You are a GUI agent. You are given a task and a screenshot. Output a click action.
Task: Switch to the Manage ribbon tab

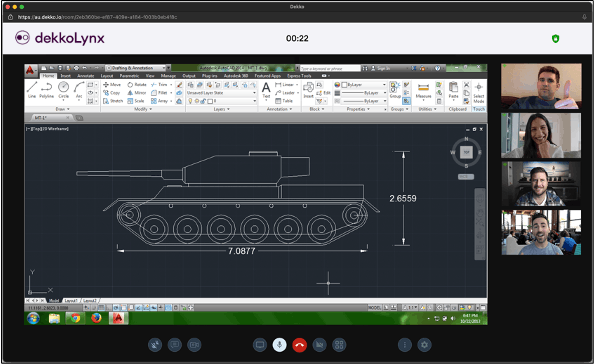168,76
